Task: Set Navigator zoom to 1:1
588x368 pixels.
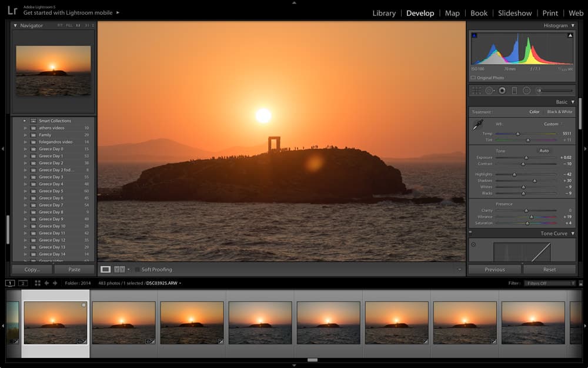Action: click(78, 25)
